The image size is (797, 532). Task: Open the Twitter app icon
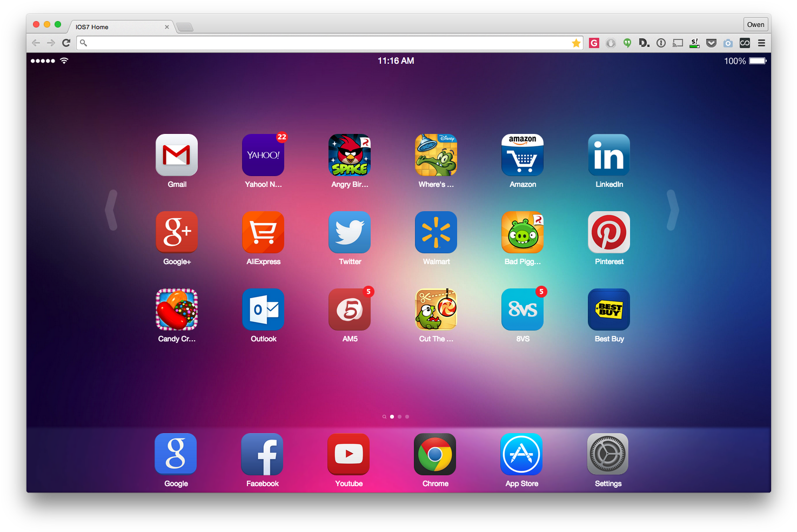(x=350, y=232)
